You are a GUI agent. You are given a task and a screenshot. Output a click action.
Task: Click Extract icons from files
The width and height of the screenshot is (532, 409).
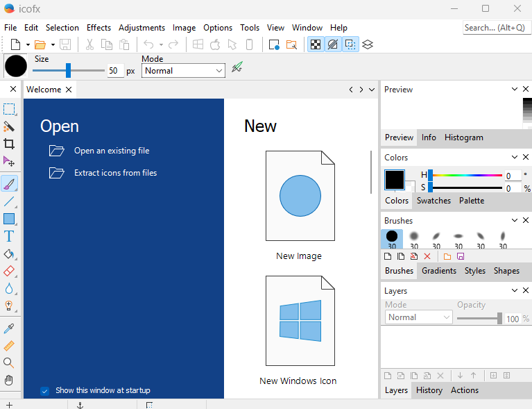[x=115, y=173]
